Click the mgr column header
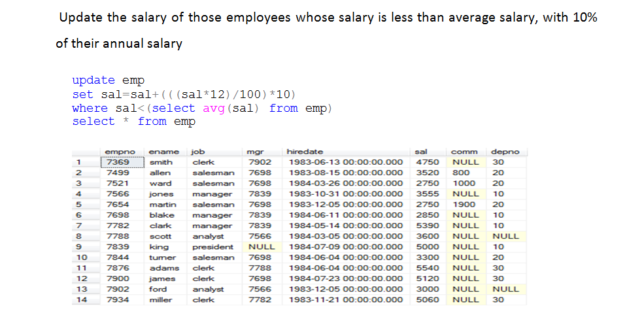Image resolution: width=644 pixels, height=321 pixels. (262, 152)
